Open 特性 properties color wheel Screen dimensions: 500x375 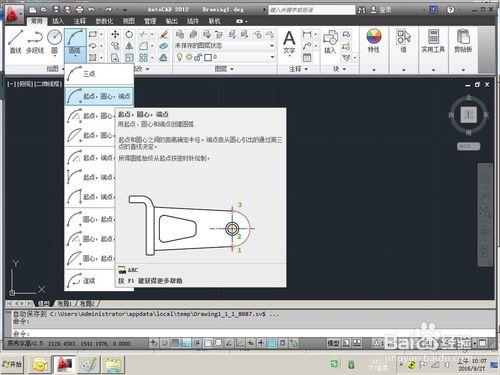(374, 36)
